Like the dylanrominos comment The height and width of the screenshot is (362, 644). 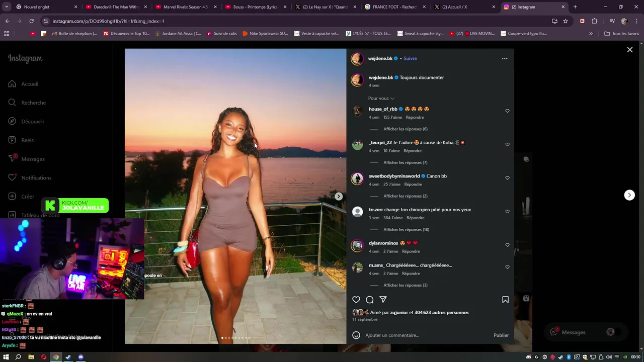point(507,245)
